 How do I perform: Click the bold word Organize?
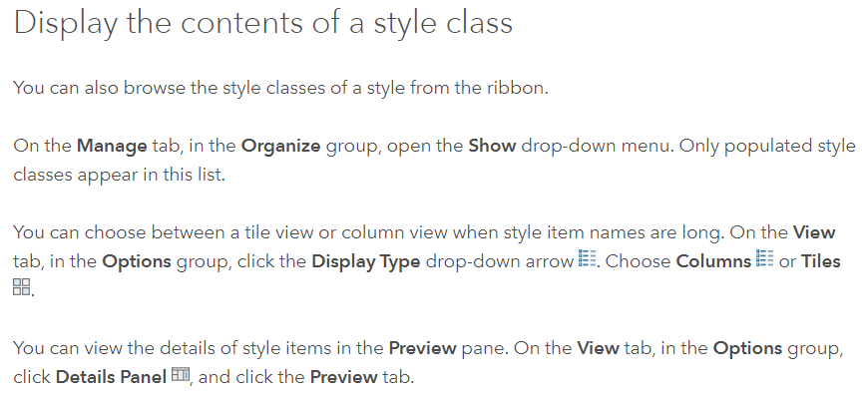point(280,147)
